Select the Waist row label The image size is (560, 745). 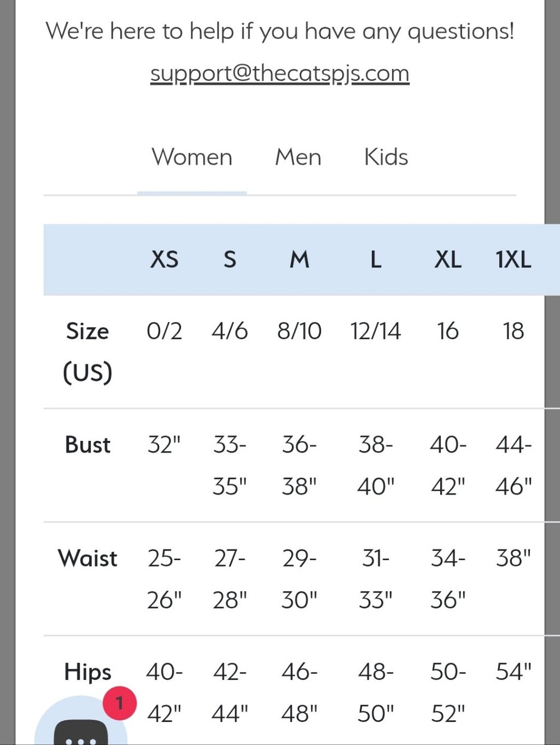point(87,558)
